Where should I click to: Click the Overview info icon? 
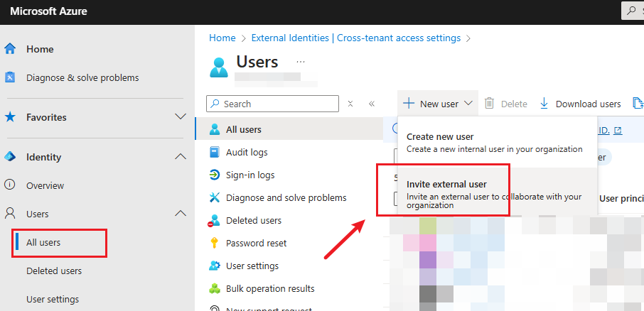[x=10, y=185]
